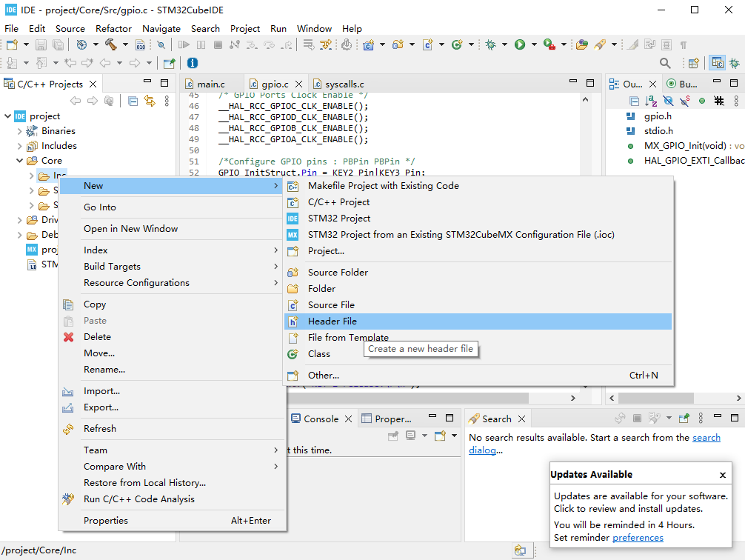Screen dimensions: 745x560
Task: Click Collapse All in the Projects panel
Action: point(133,101)
